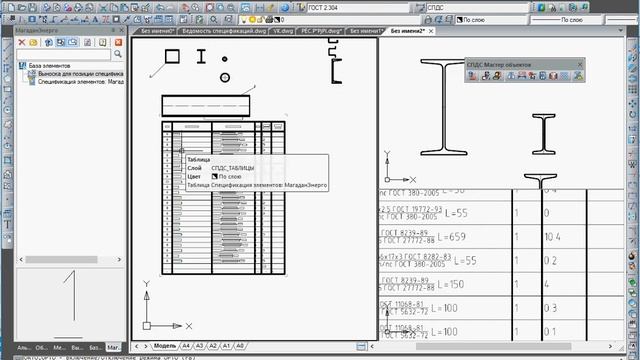Click last icon in СПДС Мастер объектов toolbar
The width and height of the screenshot is (640, 360).
(578, 76)
